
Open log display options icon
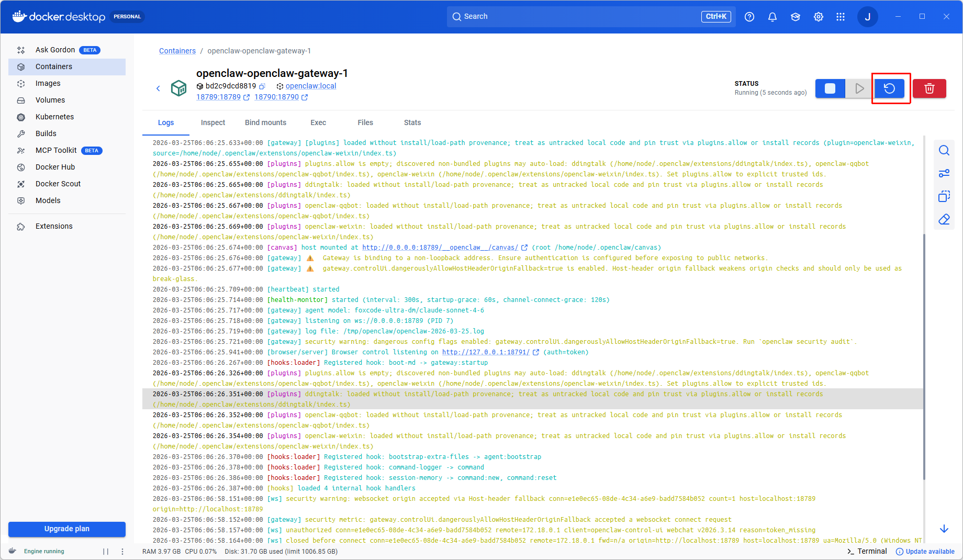[x=944, y=174]
